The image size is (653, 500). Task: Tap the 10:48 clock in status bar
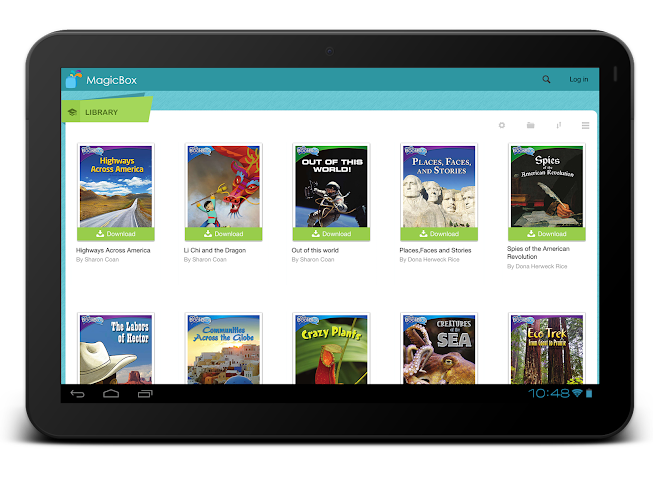[549, 393]
